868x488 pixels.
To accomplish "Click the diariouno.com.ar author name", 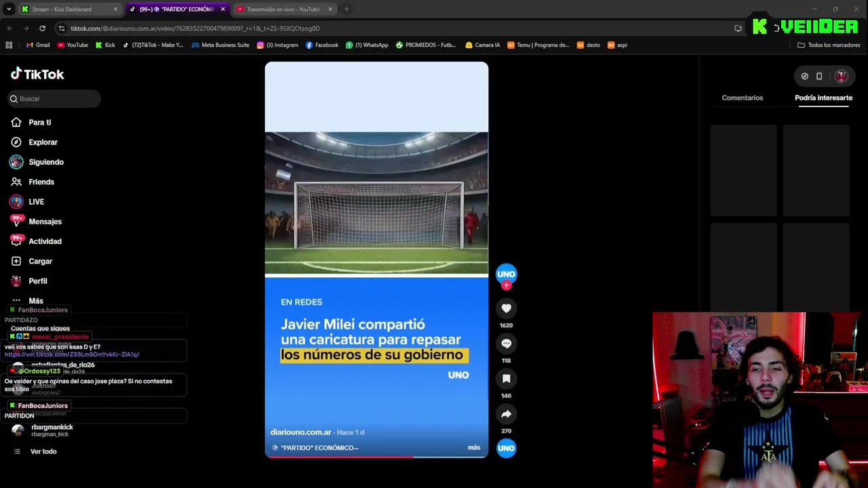I will [x=300, y=432].
